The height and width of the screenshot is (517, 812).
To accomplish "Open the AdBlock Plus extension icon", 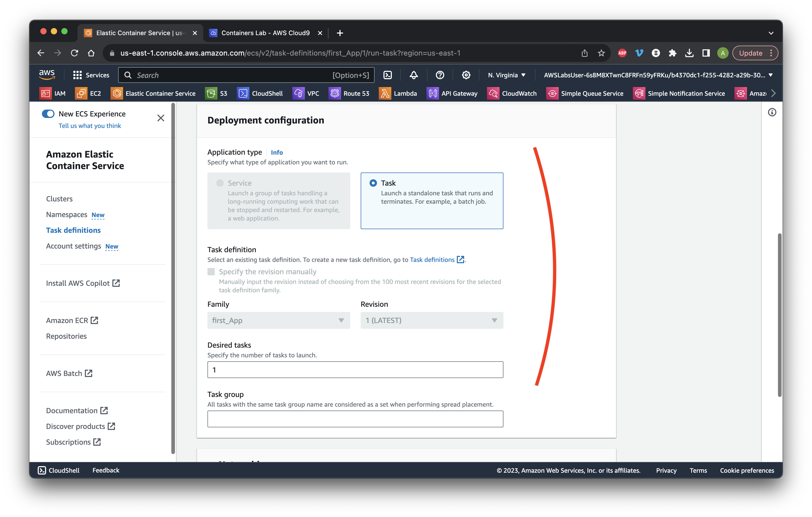I will click(622, 53).
